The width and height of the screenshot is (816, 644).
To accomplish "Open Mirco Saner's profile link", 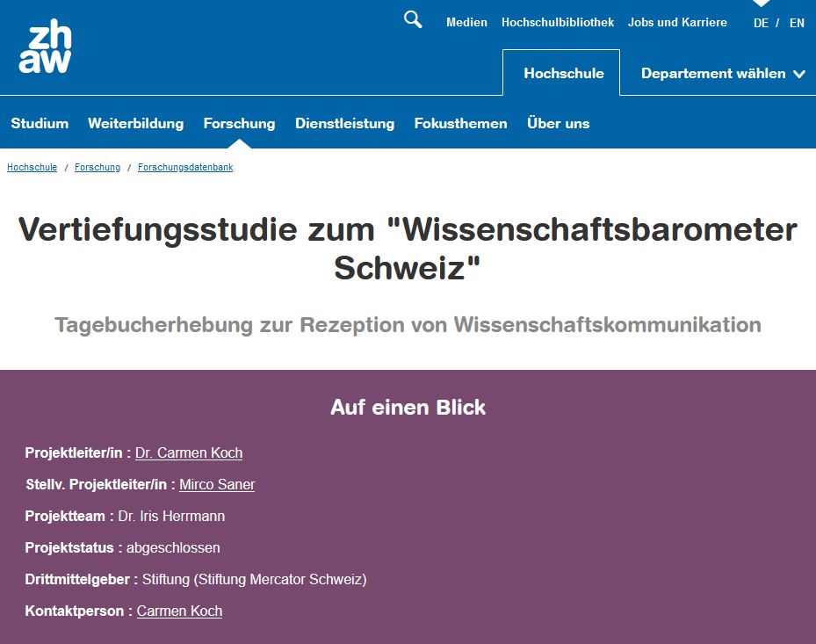I will click(x=217, y=485).
